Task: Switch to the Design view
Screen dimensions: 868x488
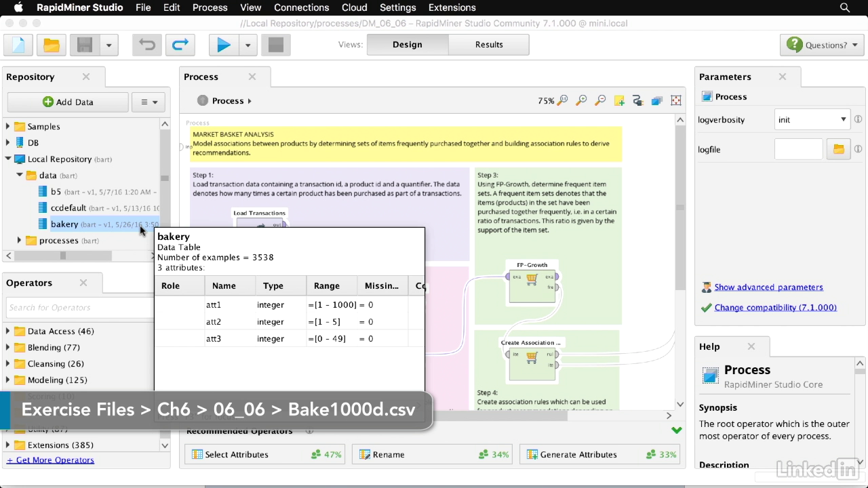Action: coord(407,45)
